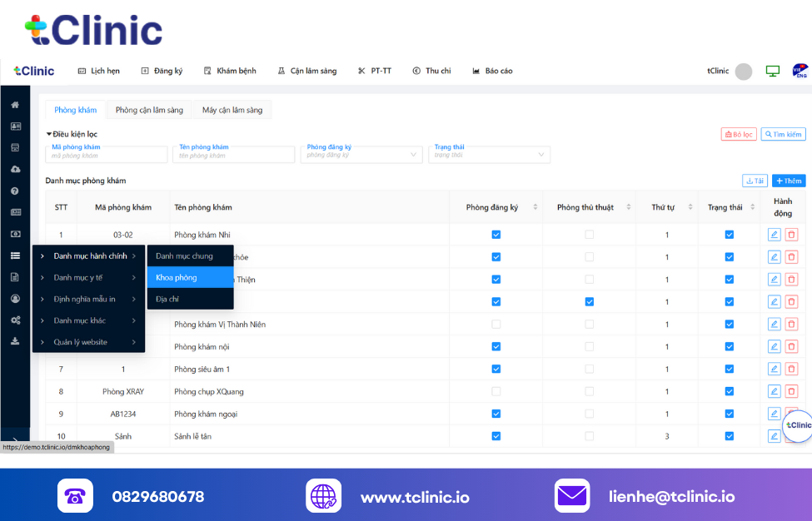Click the download sidebar icon
Viewport: 812px width, 521px height.
15,341
